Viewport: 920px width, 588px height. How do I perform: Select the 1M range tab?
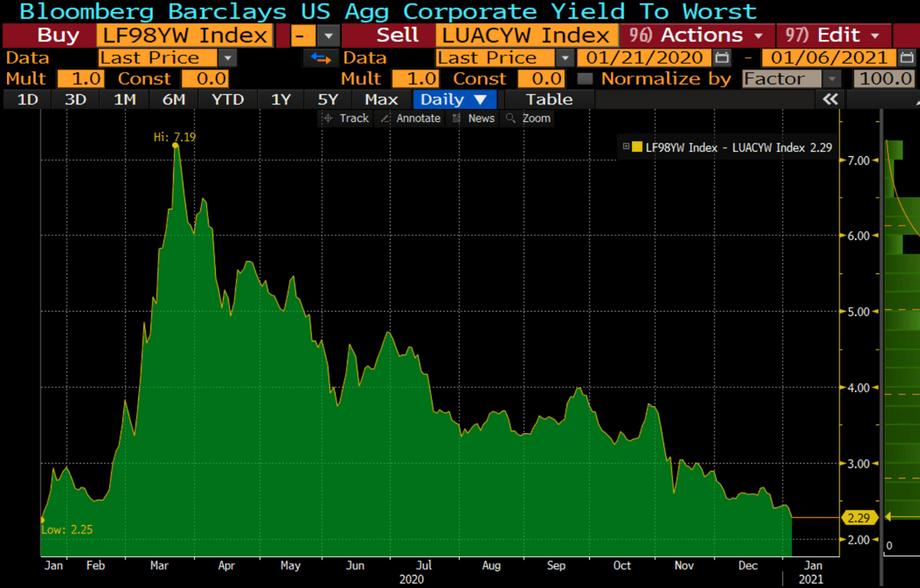click(x=124, y=99)
